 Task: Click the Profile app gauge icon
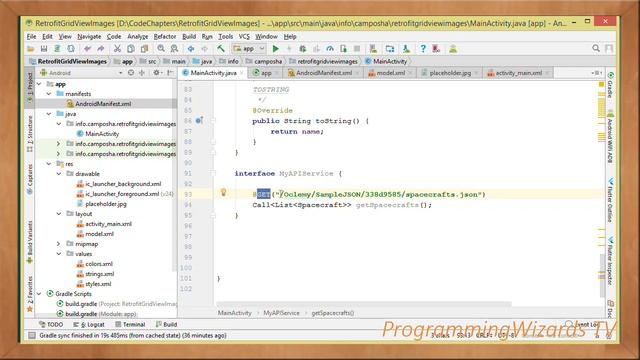point(330,49)
